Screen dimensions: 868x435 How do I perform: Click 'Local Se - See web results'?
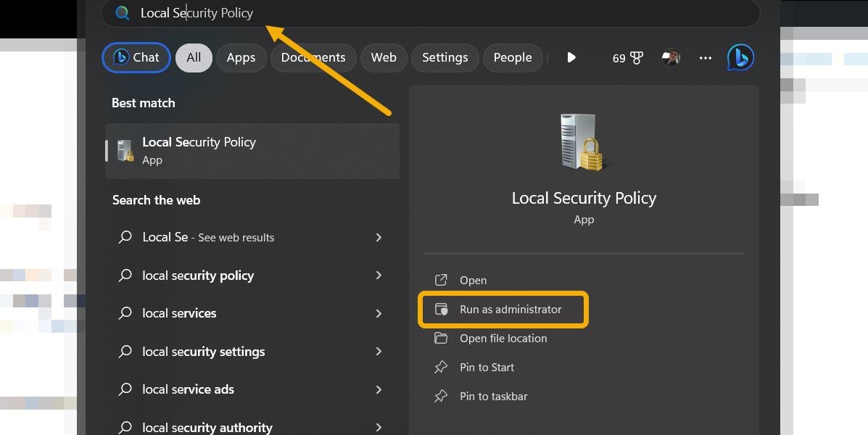pyautogui.click(x=208, y=237)
